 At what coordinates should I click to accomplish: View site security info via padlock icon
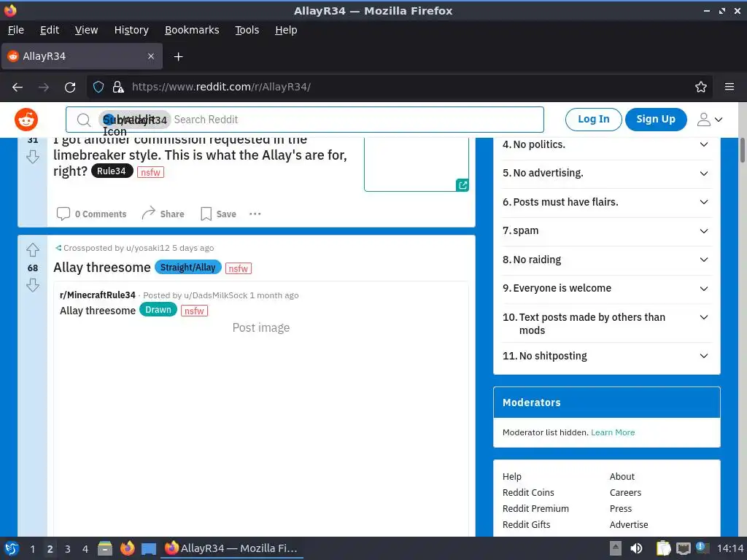click(117, 87)
